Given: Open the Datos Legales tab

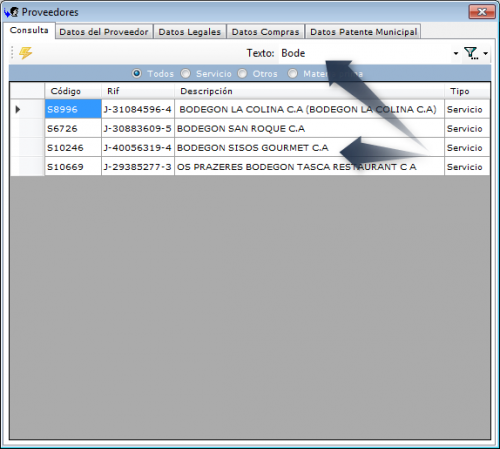Looking at the screenshot, I should [189, 32].
